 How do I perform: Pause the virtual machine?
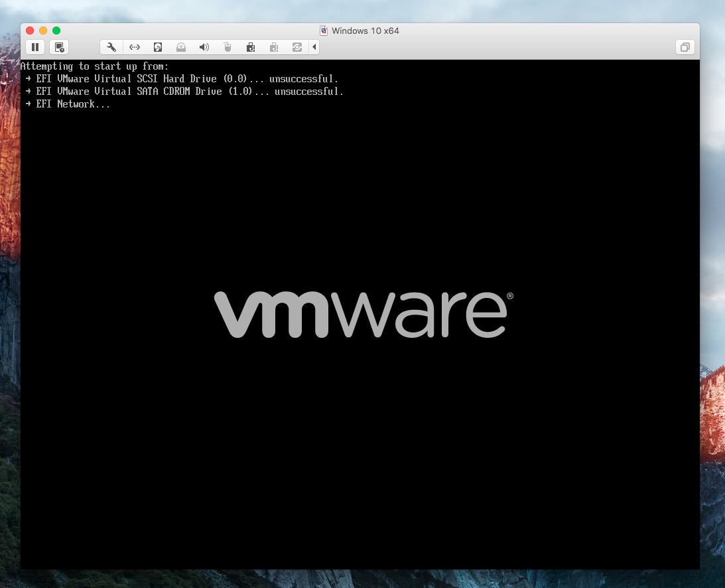click(35, 47)
